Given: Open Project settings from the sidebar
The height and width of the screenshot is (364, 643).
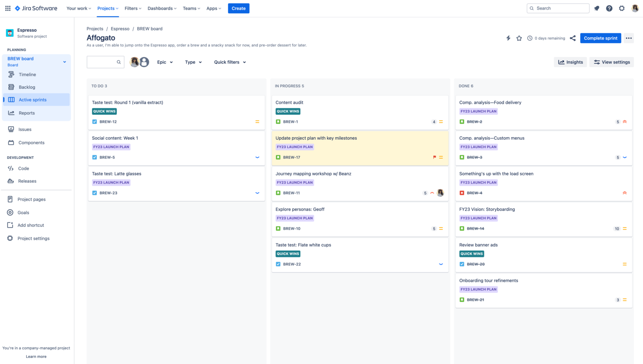Looking at the screenshot, I should click(x=33, y=238).
